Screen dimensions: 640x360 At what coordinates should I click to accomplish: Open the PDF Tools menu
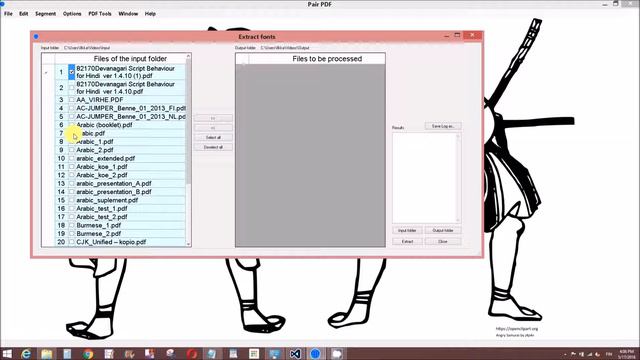[100, 13]
